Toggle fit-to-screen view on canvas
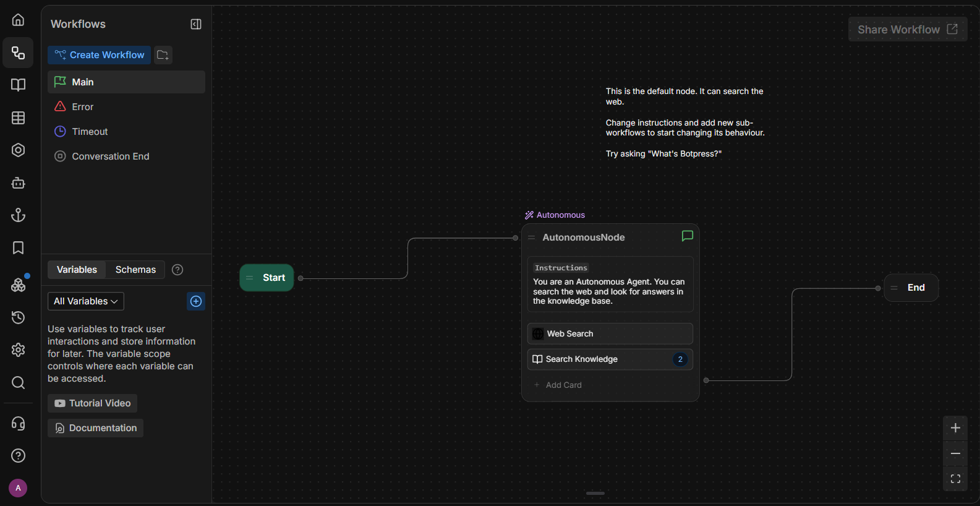980x506 pixels. (x=955, y=479)
